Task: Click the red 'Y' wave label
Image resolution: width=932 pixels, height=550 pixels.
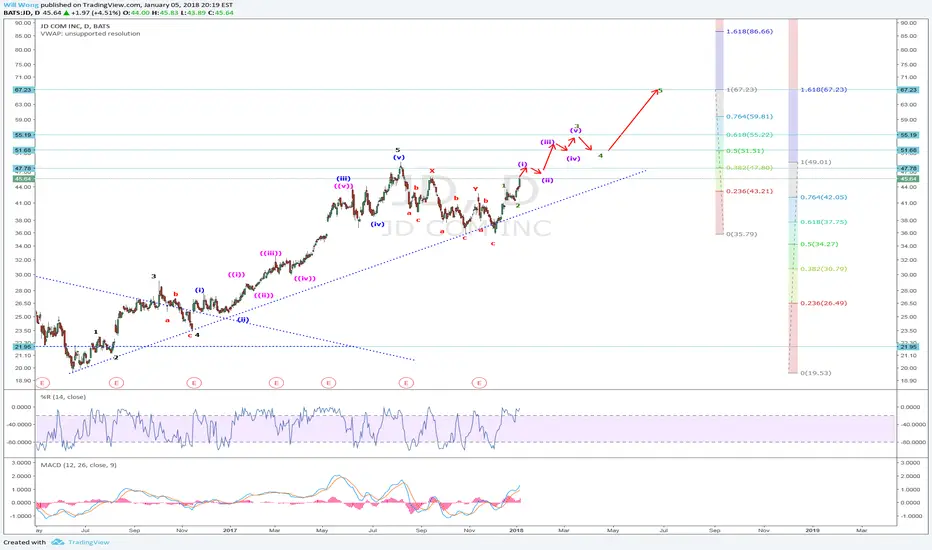Action: (x=475, y=189)
